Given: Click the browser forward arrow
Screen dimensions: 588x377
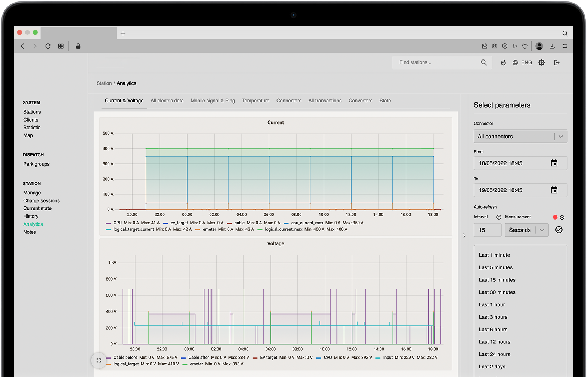Looking at the screenshot, I should (x=35, y=46).
